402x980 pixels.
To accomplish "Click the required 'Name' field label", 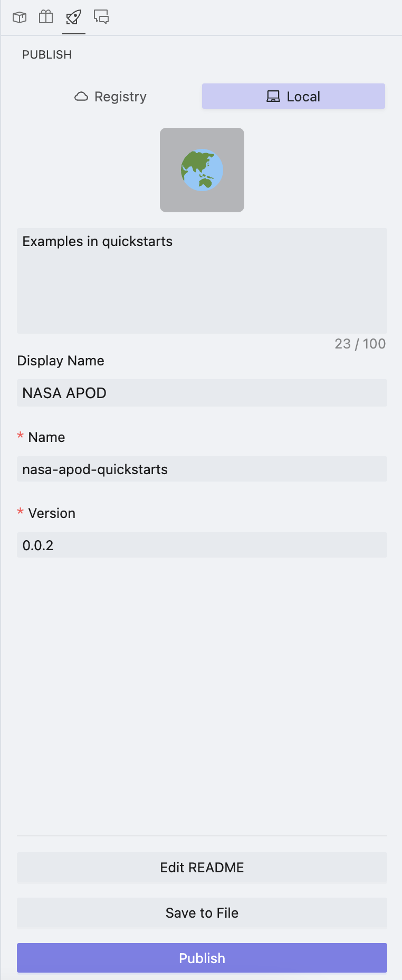I will [46, 437].
